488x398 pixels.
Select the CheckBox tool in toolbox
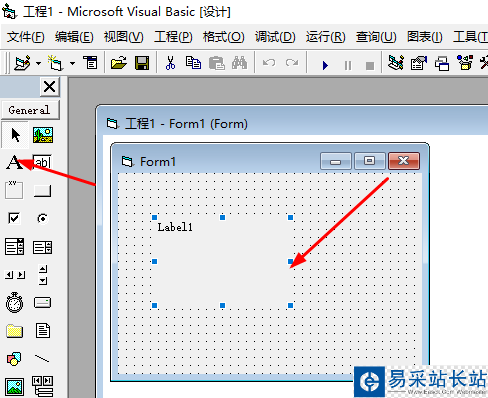[x=14, y=218]
